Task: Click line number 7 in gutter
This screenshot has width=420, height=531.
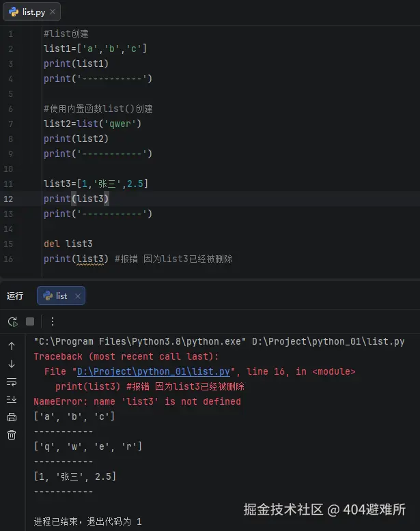Action: click(x=10, y=124)
